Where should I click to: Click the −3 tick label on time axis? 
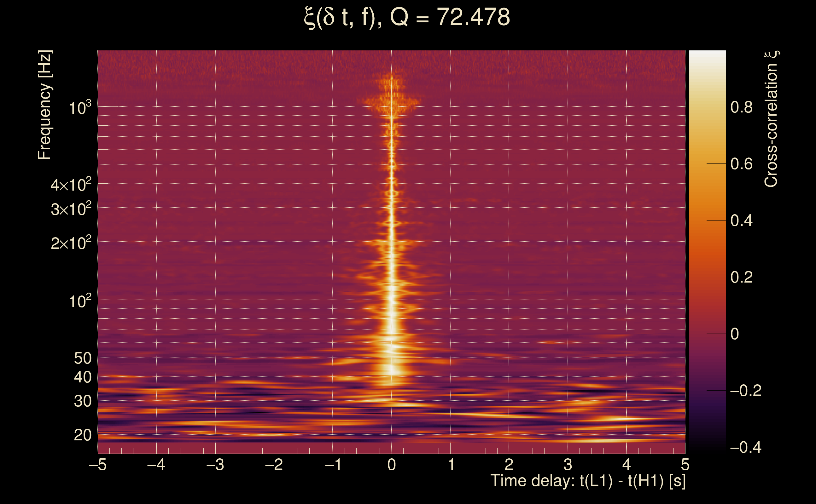(215, 465)
